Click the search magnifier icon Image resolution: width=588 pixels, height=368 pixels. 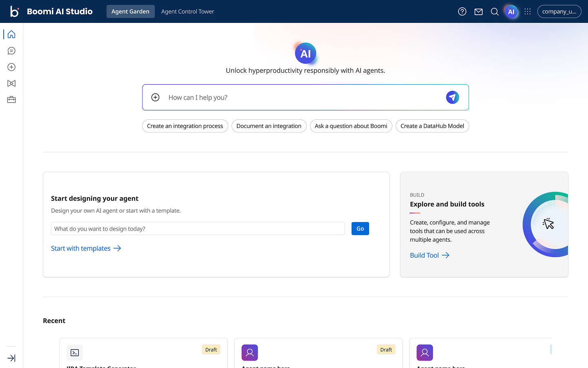tap(494, 11)
